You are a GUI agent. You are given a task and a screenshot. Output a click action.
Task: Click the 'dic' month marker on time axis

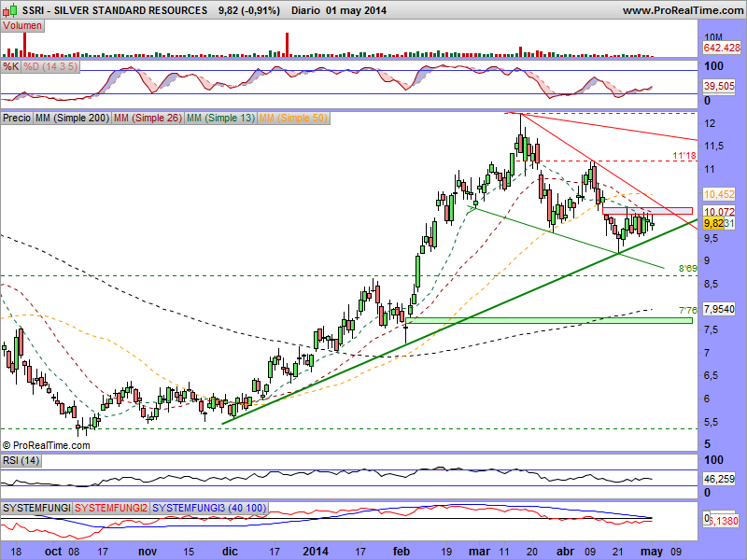(x=230, y=552)
